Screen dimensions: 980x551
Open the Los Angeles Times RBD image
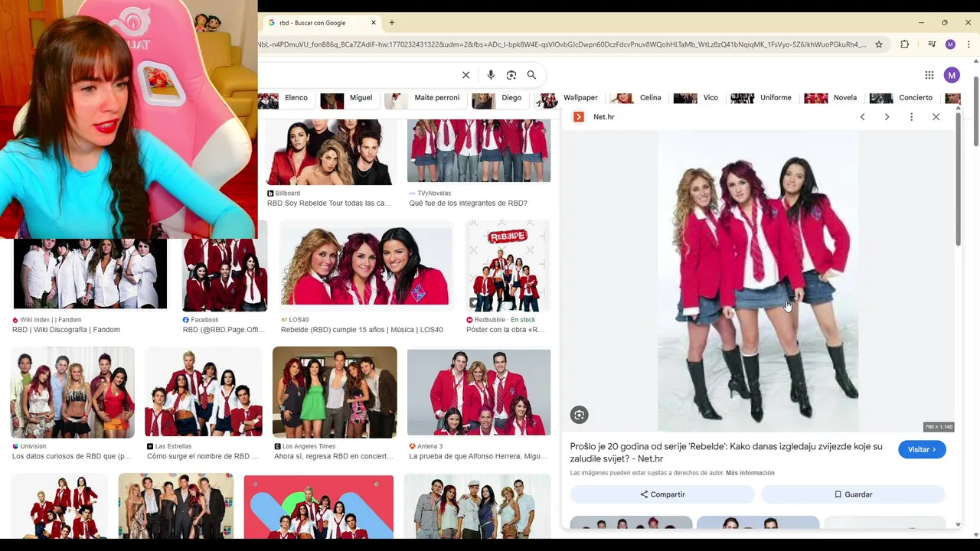point(335,393)
